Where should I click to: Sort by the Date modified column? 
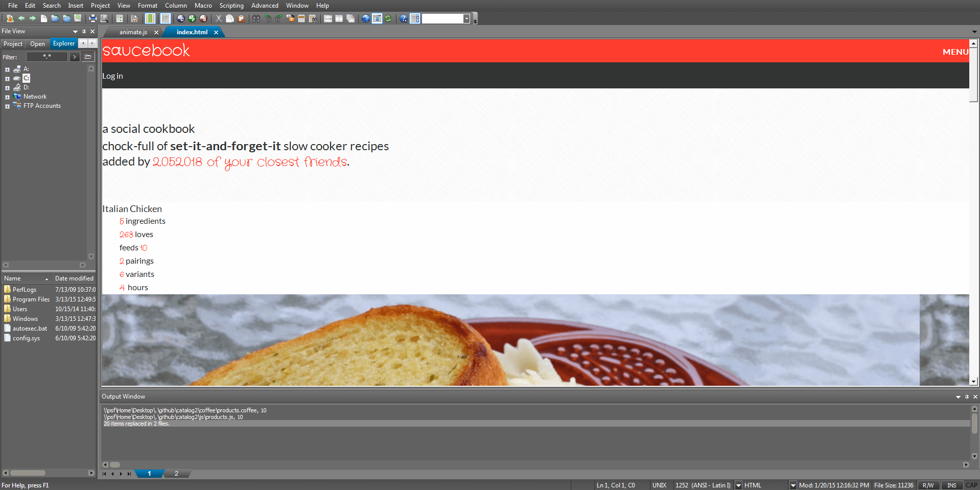[x=74, y=278]
